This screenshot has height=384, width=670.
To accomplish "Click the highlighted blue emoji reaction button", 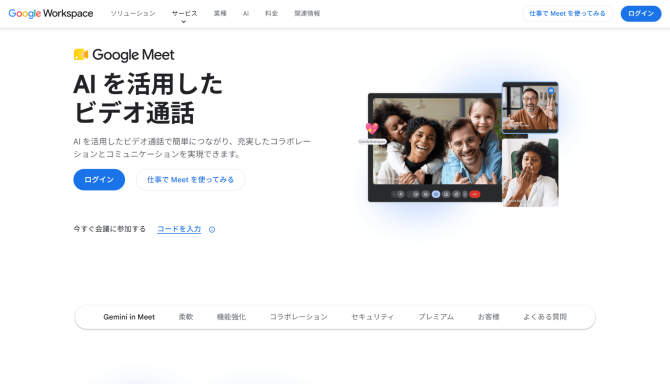I will [x=436, y=194].
